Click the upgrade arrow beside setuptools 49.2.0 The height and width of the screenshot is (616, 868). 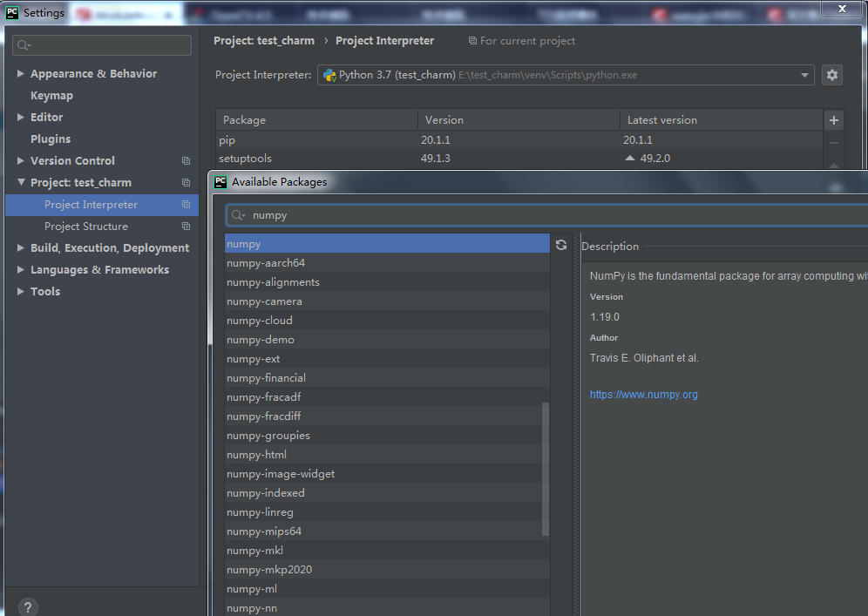click(x=631, y=158)
